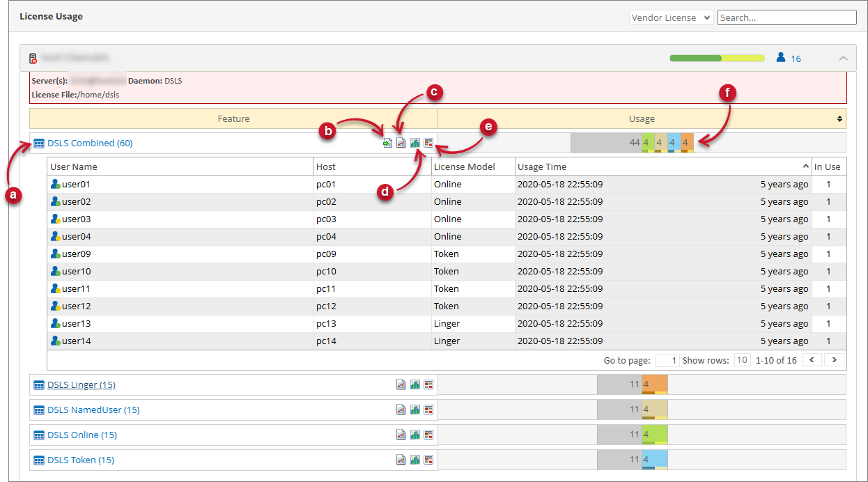Collapse the license server panel chevron
This screenshot has width=868, height=482.
[x=843, y=59]
